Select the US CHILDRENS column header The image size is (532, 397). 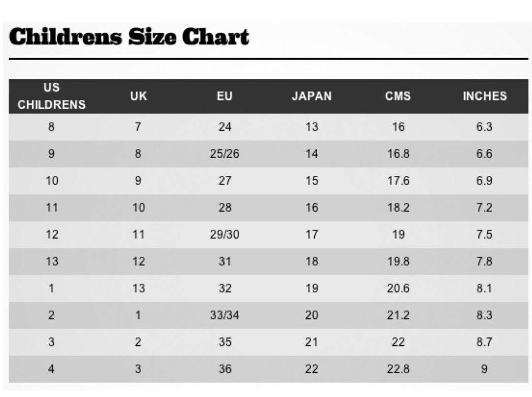(x=52, y=96)
